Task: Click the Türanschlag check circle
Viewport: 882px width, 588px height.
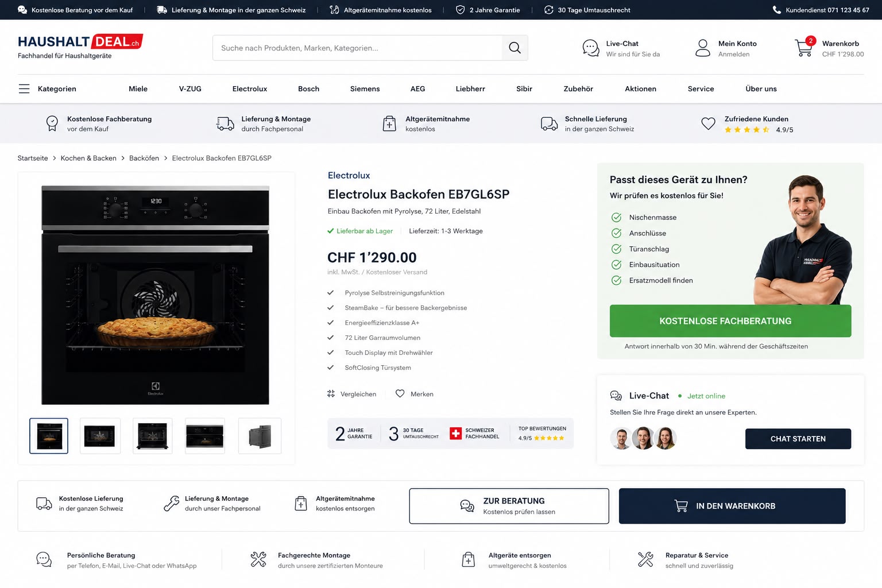Action: pos(616,249)
